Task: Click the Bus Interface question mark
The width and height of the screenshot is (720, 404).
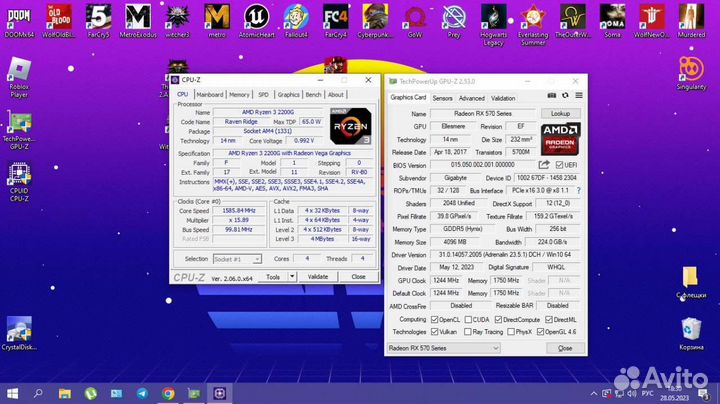Action: tap(579, 191)
